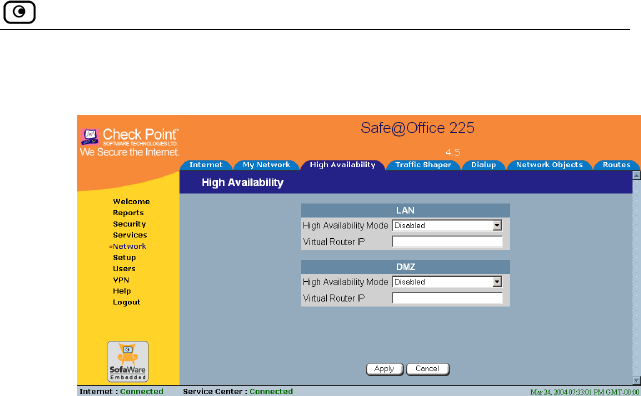Screen dimensions: 641x396
Task: Open the Traffic Shaper tab
Action: (x=423, y=165)
